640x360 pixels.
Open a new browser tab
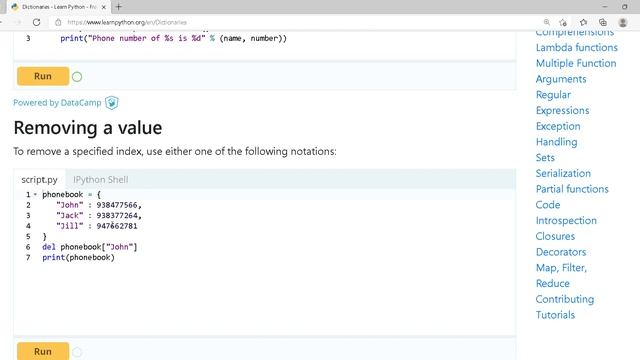[119, 7]
